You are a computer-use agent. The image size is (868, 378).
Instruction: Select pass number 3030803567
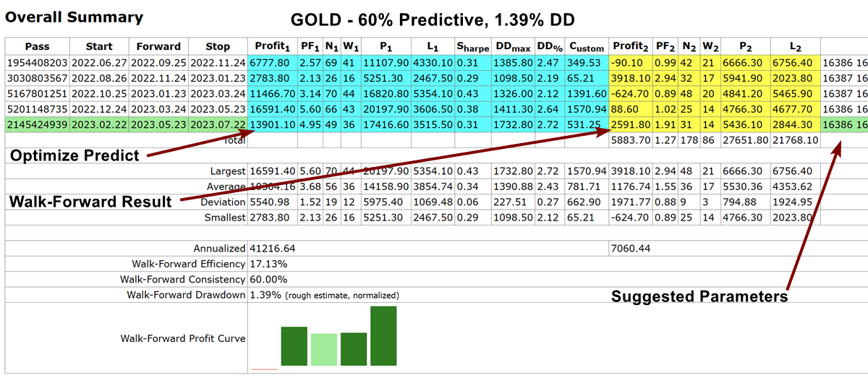tap(37, 77)
